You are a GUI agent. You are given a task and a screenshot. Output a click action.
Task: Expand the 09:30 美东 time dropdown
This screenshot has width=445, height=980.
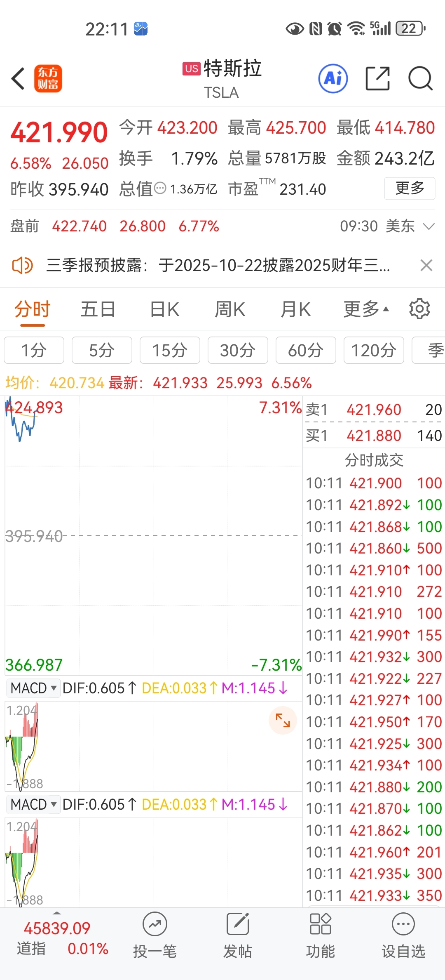[x=387, y=226]
